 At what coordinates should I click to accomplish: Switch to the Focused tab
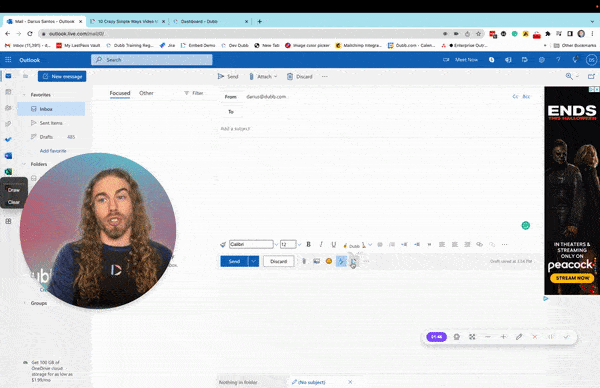click(120, 93)
